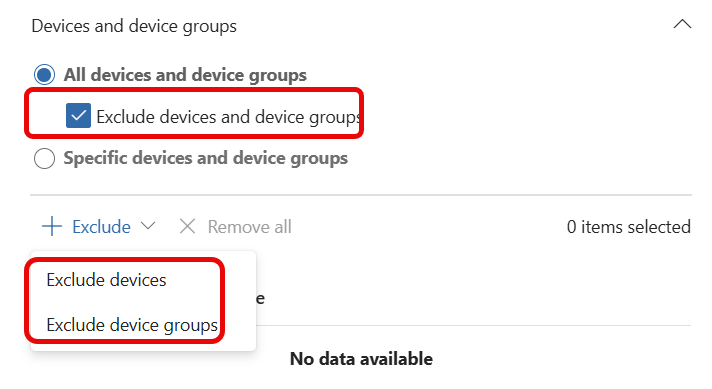Click the Specific devices and device groups label
The image size is (712, 389).
pyautogui.click(x=205, y=158)
